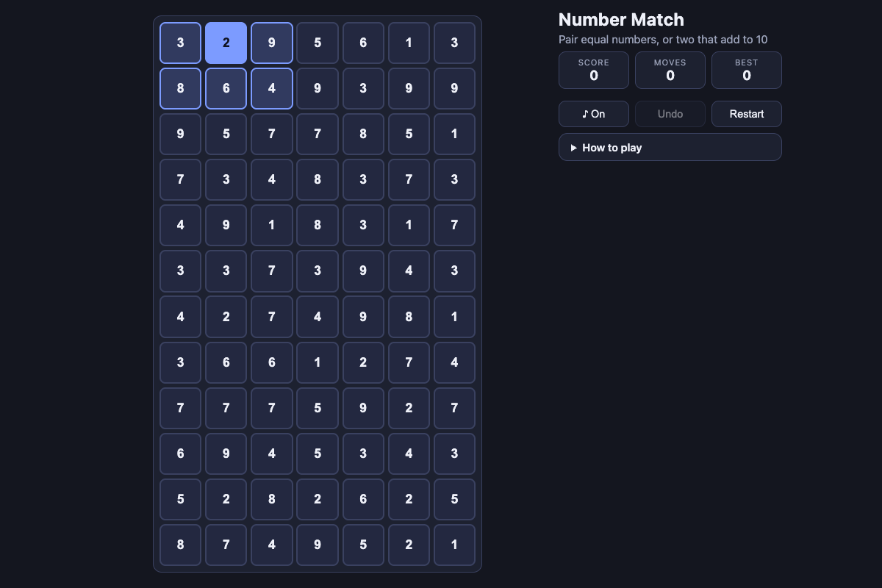Viewport: 882px width, 588px height.
Task: Select the 1 tile in the first row
Action: 409,43
